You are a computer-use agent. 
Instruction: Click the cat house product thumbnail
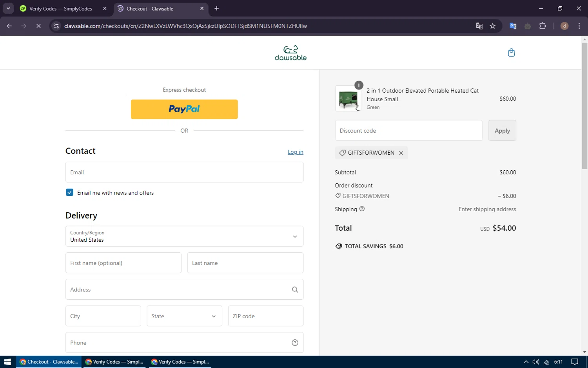pos(348,98)
